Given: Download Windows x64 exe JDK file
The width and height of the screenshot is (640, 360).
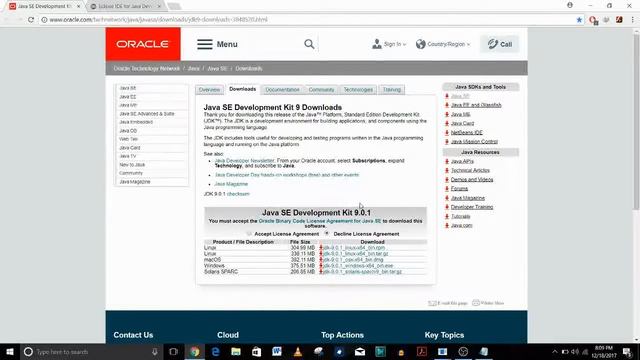Looking at the screenshot, I should pyautogui.click(x=358, y=266).
